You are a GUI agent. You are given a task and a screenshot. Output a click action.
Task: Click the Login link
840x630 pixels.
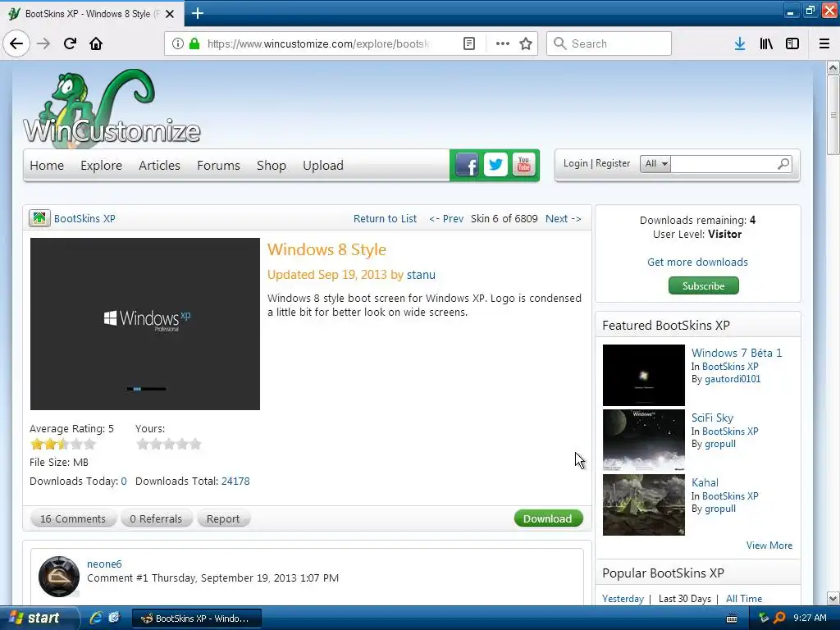click(575, 163)
